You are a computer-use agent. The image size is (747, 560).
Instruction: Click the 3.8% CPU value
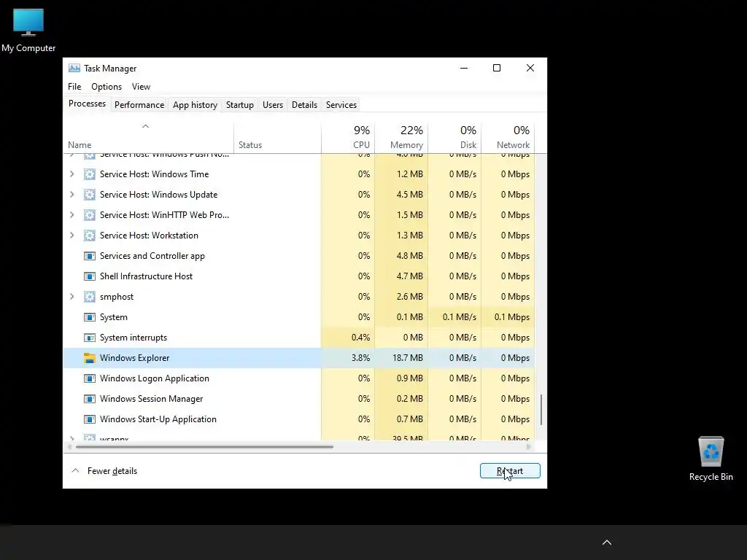point(360,358)
